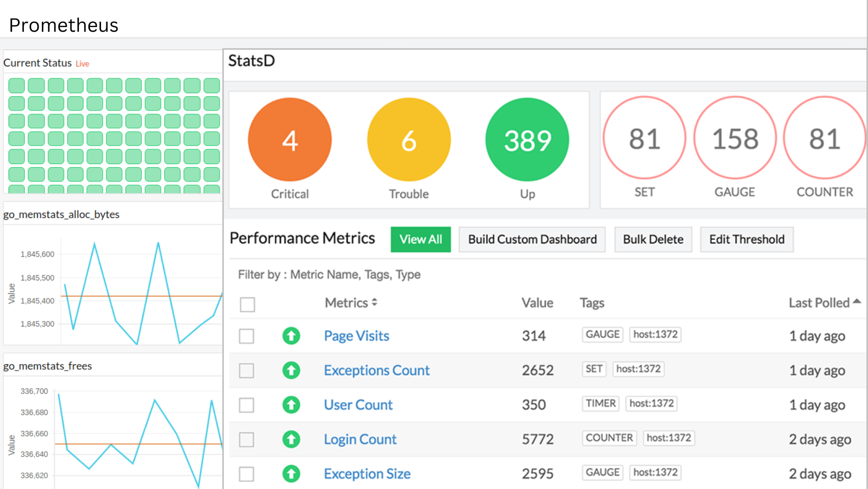Image resolution: width=868 pixels, height=489 pixels.
Task: Select the Live indicator next to Current Status
Action: point(83,63)
